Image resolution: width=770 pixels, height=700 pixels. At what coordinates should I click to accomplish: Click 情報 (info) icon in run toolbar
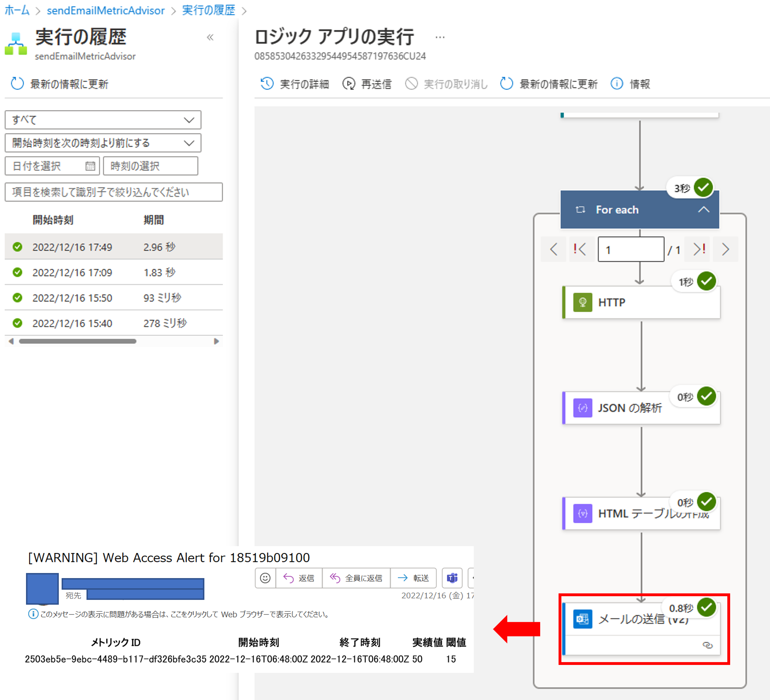coord(617,84)
